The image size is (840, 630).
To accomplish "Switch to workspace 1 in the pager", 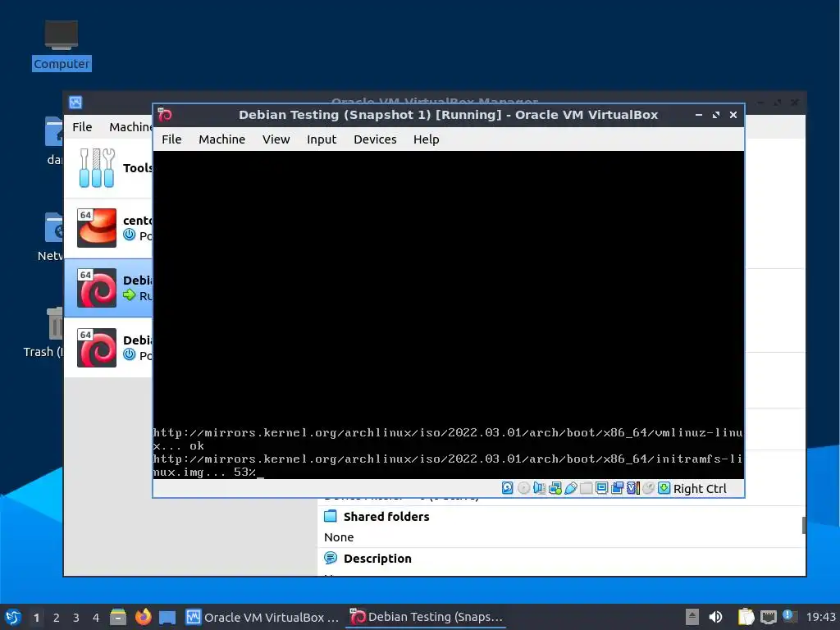I will tap(36, 618).
